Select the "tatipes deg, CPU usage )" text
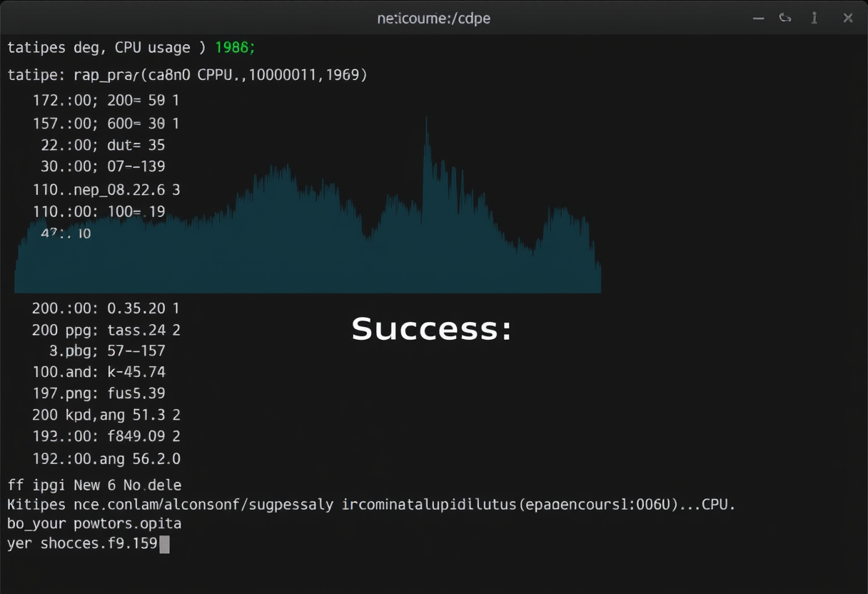 coord(106,48)
